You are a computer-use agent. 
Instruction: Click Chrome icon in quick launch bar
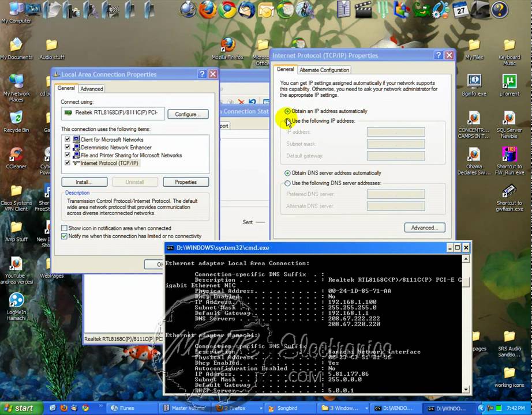[x=85, y=408]
